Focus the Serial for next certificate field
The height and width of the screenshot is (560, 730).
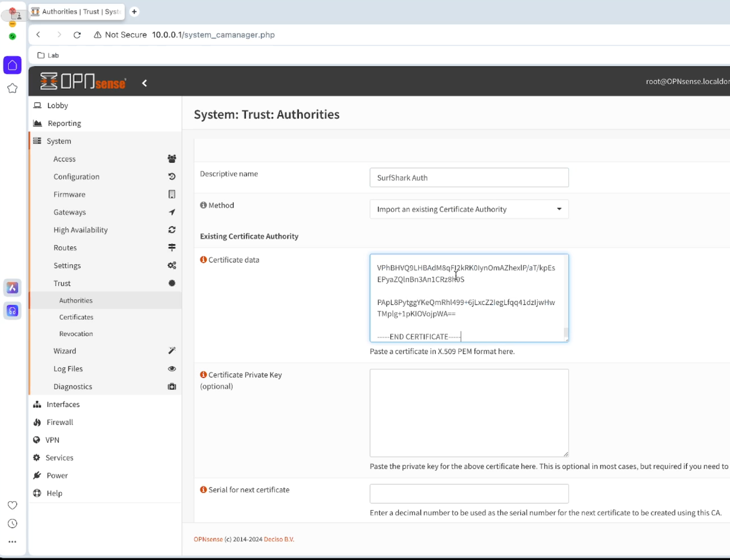pyautogui.click(x=469, y=493)
